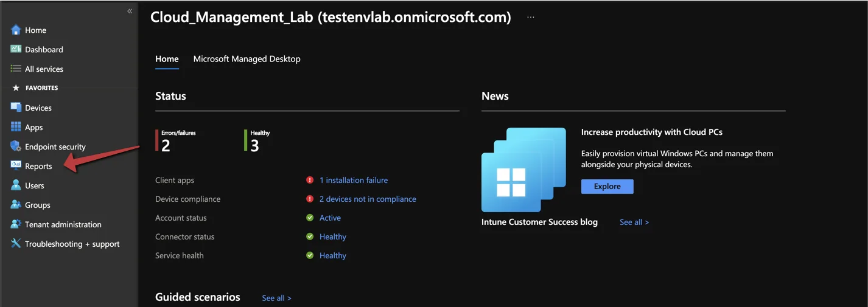Click See all next to Customer Success blog

click(634, 222)
